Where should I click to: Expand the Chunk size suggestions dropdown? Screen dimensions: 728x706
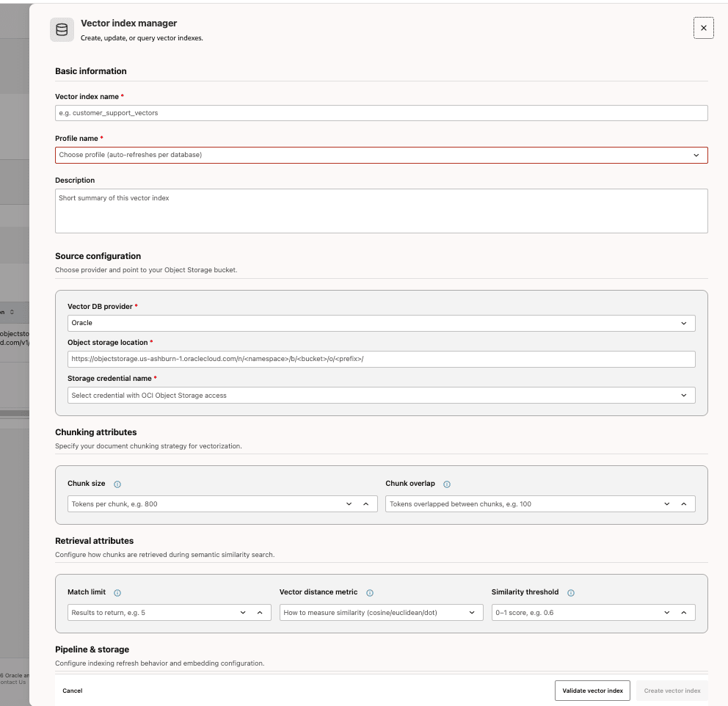coord(349,503)
